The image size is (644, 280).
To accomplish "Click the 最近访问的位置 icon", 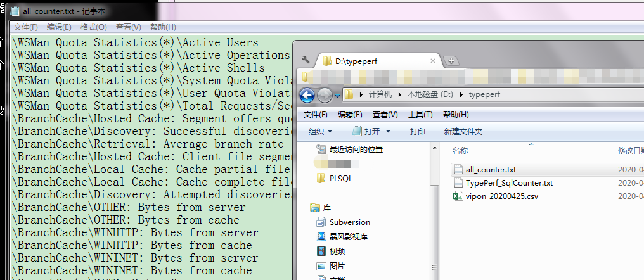I will click(321, 149).
